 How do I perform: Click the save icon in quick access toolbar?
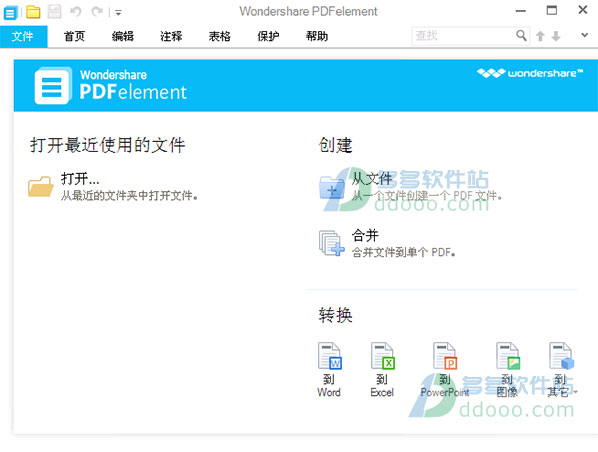(x=54, y=12)
